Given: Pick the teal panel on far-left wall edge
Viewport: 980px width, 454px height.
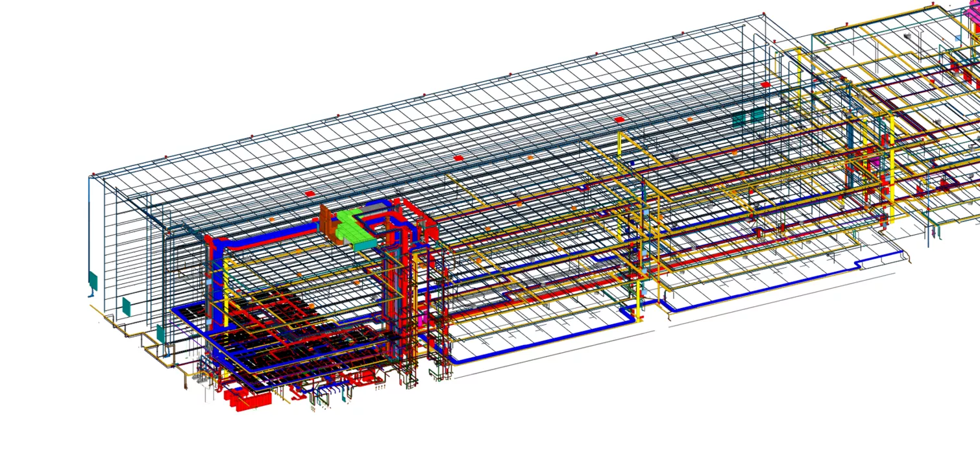Looking at the screenshot, I should click(x=93, y=281).
